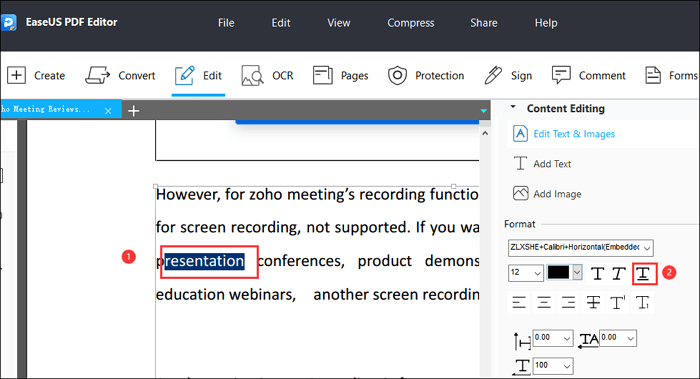Add a new tab with the plus icon
700x379 pixels.
click(x=133, y=111)
